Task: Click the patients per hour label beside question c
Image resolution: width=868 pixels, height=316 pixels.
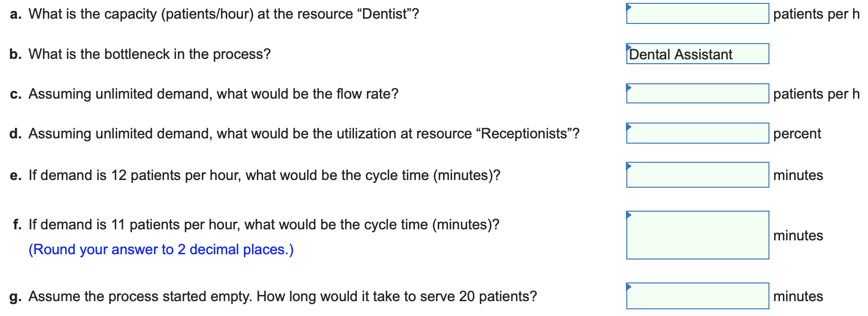Action: coord(814,94)
